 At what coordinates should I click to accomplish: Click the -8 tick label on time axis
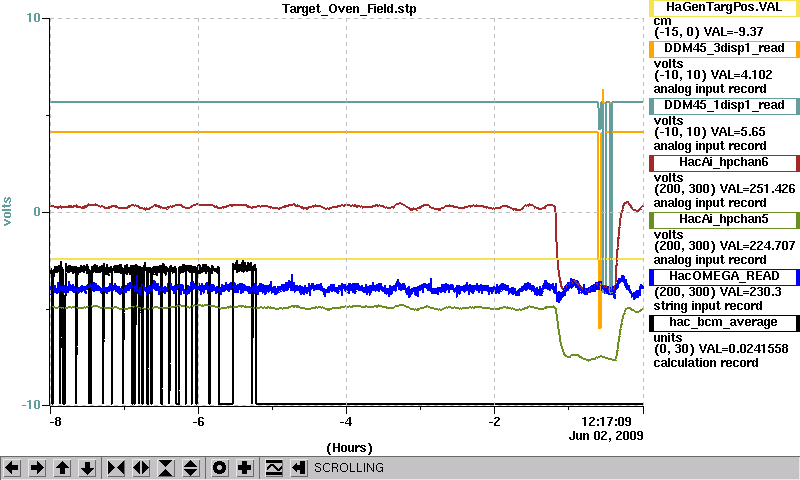(x=55, y=422)
